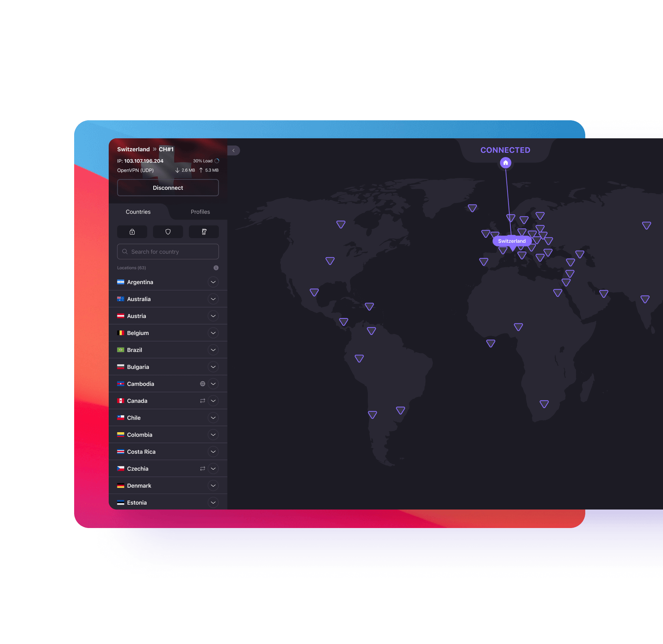
Task: Expand the Brazil country entry
Action: [213, 350]
